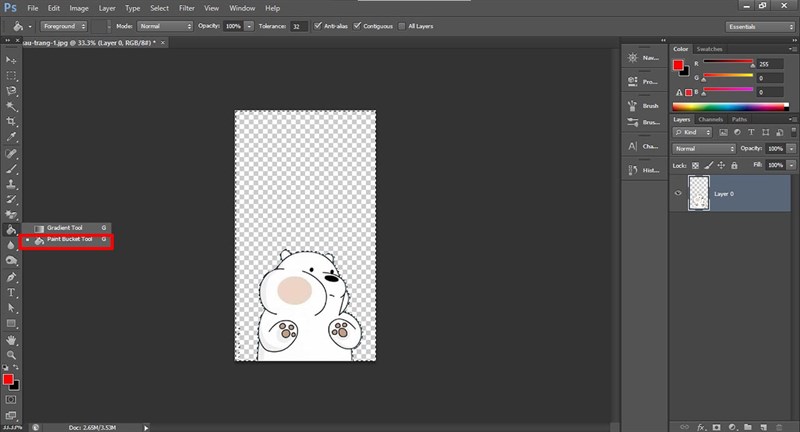This screenshot has width=800, height=432.
Task: Lock transparent pixels of layer
Action: [695, 165]
